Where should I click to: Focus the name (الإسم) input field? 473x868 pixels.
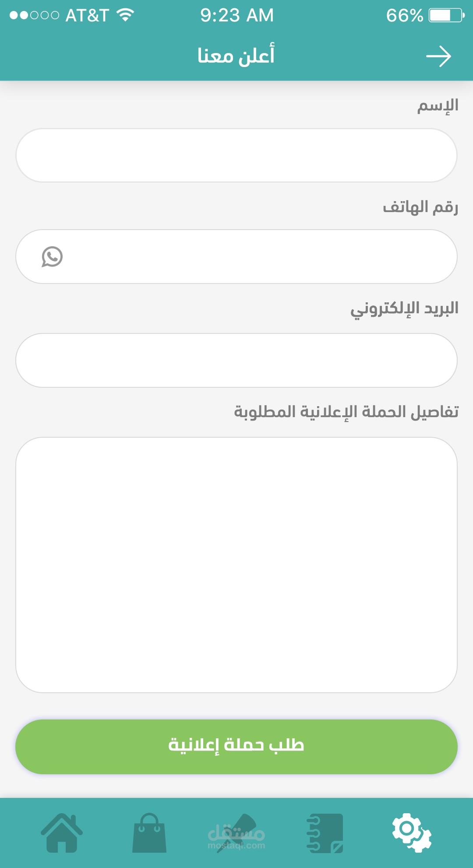[236, 156]
